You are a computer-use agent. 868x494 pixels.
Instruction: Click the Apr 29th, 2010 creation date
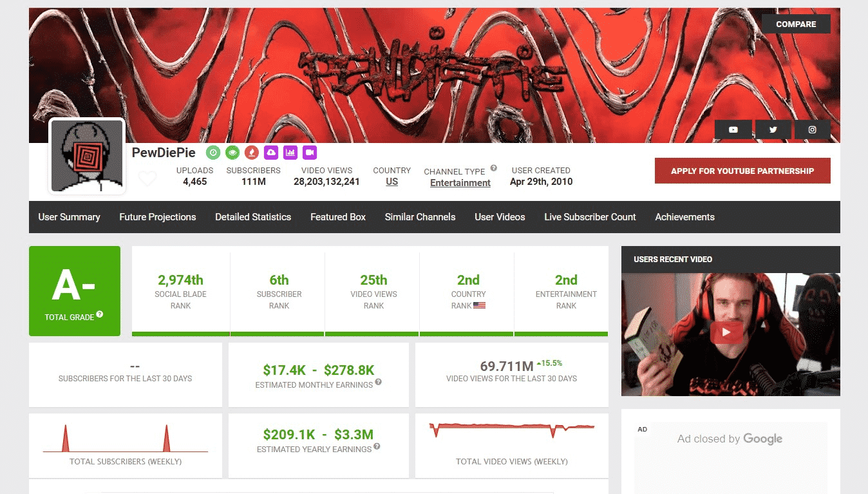[541, 182]
